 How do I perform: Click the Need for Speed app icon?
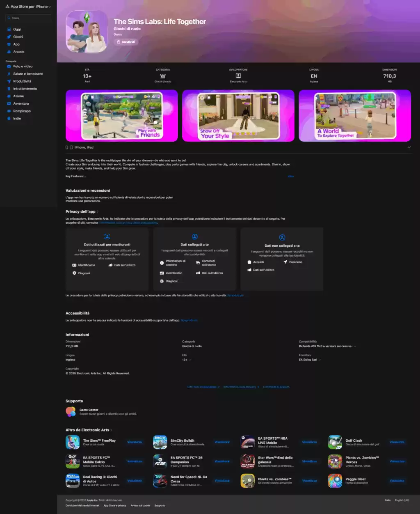[160, 481]
